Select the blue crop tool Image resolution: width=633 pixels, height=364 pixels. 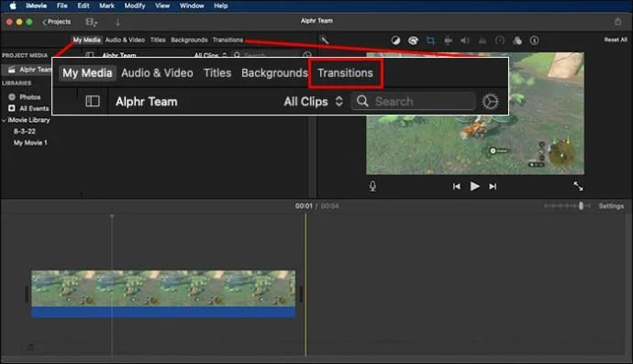431,40
